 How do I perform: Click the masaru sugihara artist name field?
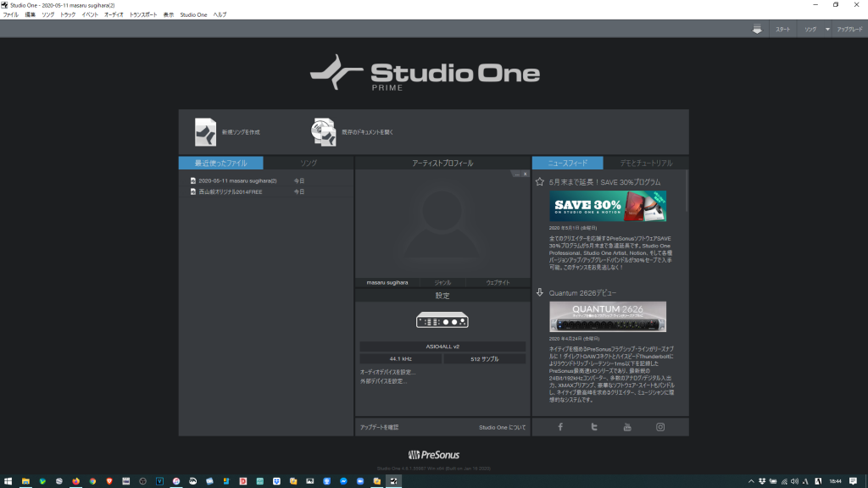[387, 283]
